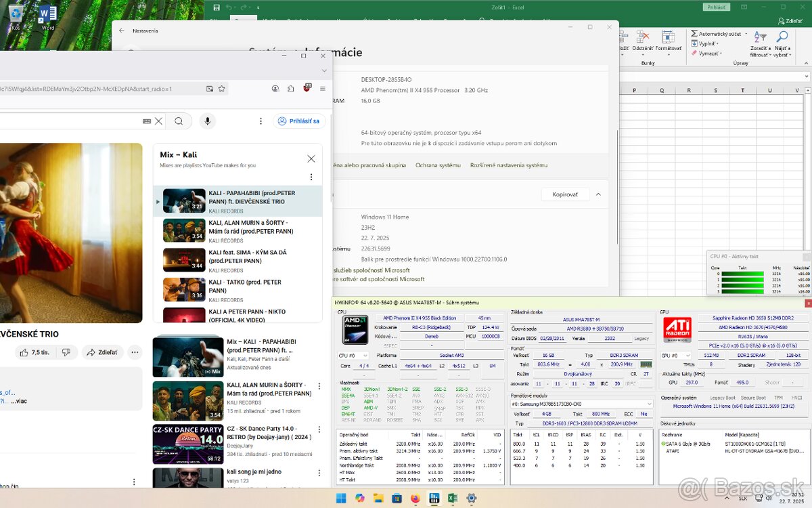Launch Firefox from the taskbar
The image size is (812, 508).
[415, 499]
